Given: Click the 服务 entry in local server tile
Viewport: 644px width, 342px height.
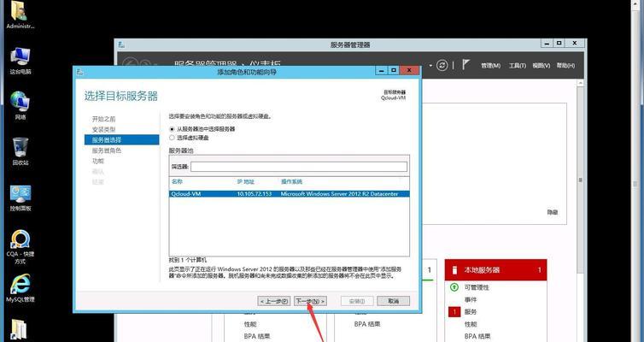Looking at the screenshot, I should click(x=471, y=312).
